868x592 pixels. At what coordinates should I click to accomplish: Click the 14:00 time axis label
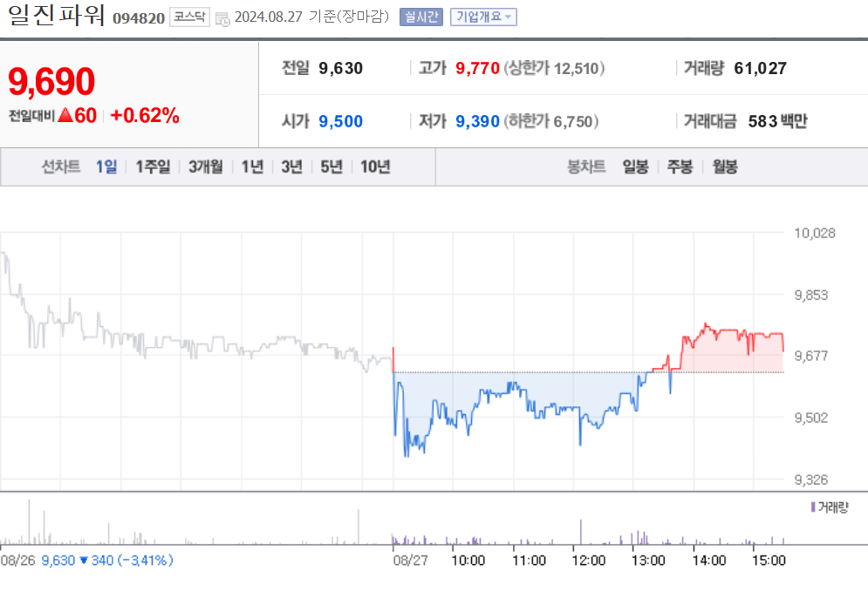[708, 561]
